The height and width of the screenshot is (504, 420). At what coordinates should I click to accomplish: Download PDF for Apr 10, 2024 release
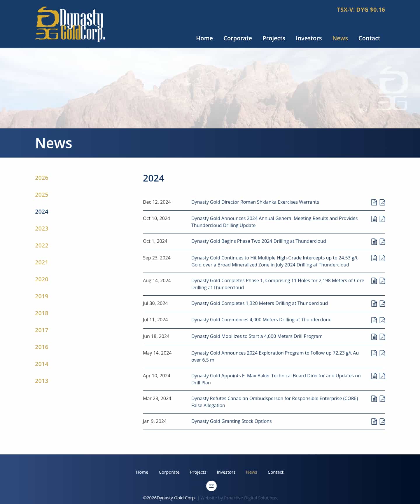coord(382,376)
